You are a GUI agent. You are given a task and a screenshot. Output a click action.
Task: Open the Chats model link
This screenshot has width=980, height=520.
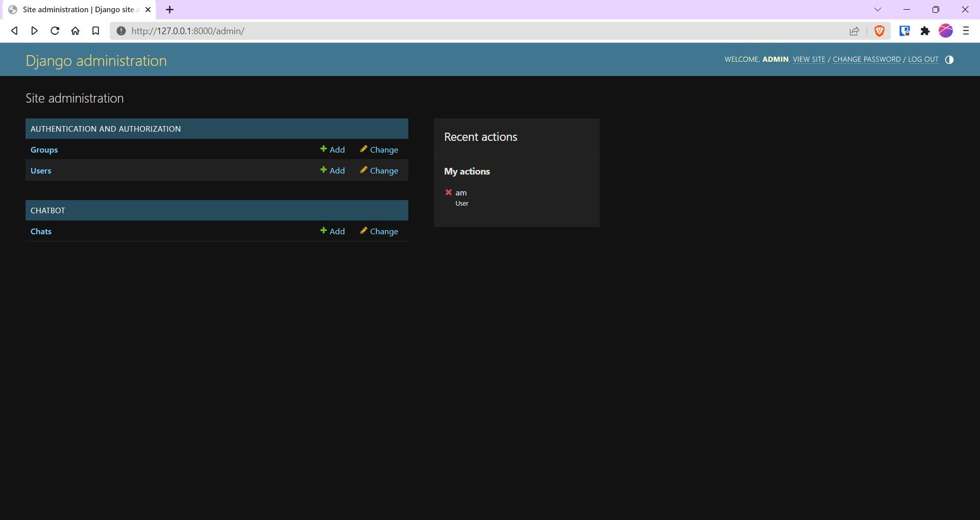pos(41,232)
